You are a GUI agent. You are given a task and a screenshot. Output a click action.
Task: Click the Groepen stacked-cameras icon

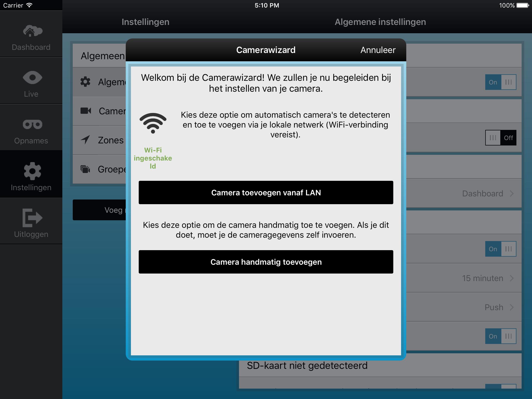(x=85, y=169)
